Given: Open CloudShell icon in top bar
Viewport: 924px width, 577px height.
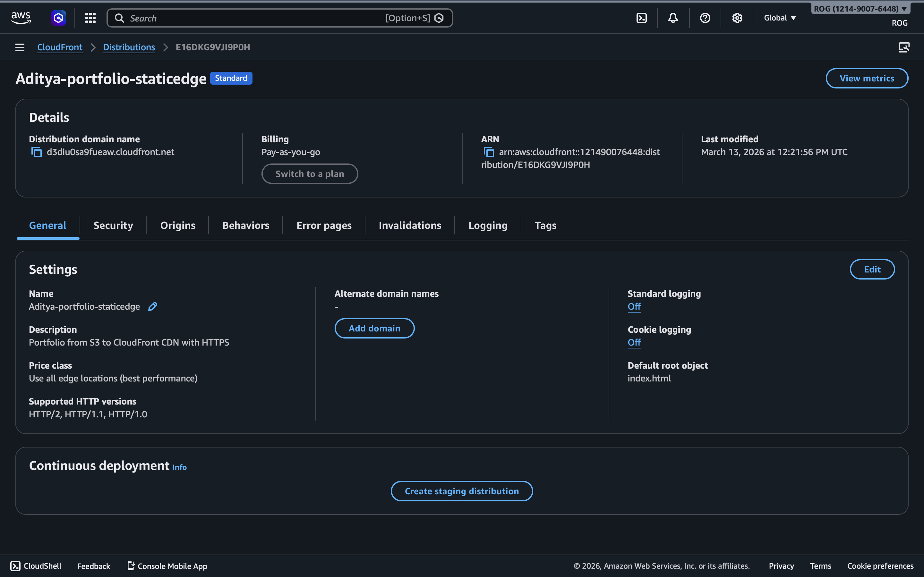Looking at the screenshot, I should tap(641, 18).
